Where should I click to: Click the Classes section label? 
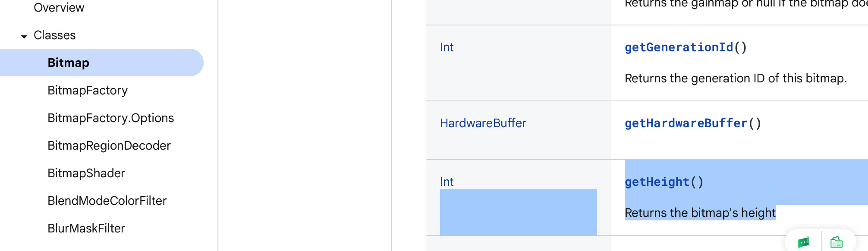pyautogui.click(x=55, y=35)
